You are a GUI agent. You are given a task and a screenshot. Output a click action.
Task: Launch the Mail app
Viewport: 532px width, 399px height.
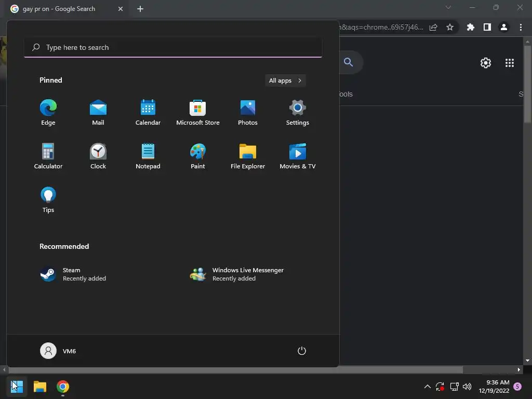tap(98, 113)
